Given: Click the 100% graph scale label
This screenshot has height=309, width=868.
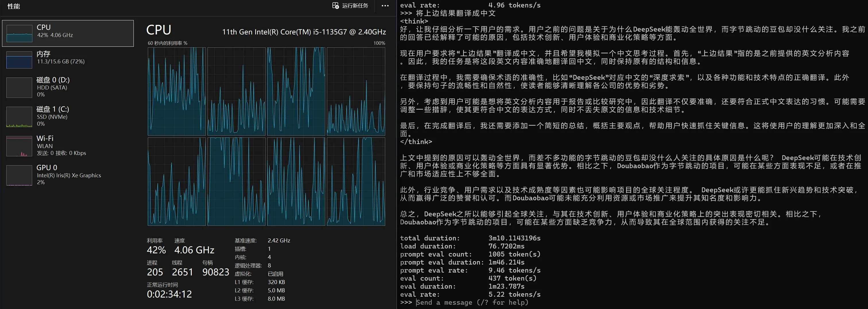Looking at the screenshot, I should click(379, 43).
